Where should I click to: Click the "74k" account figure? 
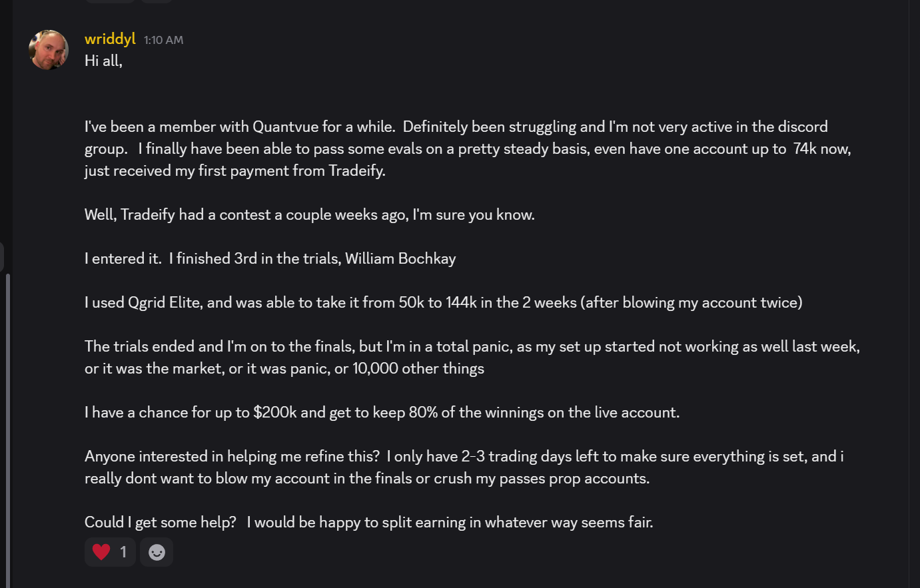click(805, 148)
